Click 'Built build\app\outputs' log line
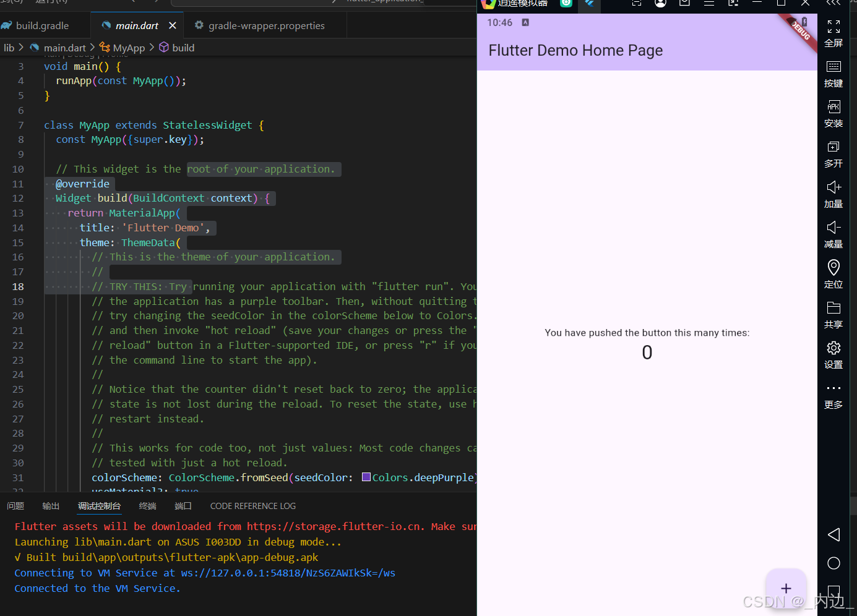Screen dimensions: 857x616 166,557
